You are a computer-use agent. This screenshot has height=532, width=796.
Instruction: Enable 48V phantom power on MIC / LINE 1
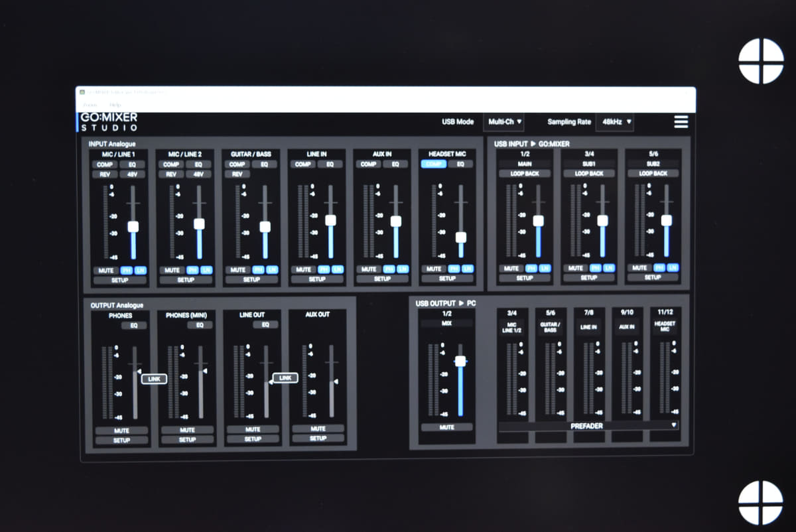coord(132,174)
